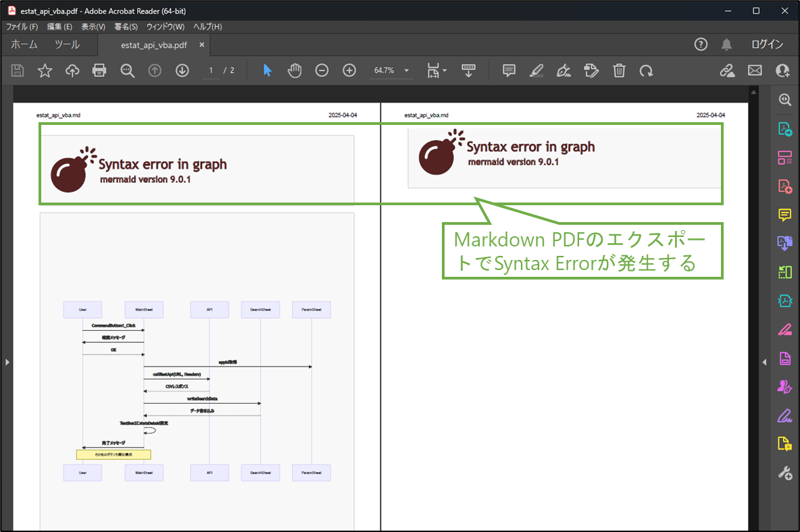Open the find text magnifier icon

[x=127, y=70]
